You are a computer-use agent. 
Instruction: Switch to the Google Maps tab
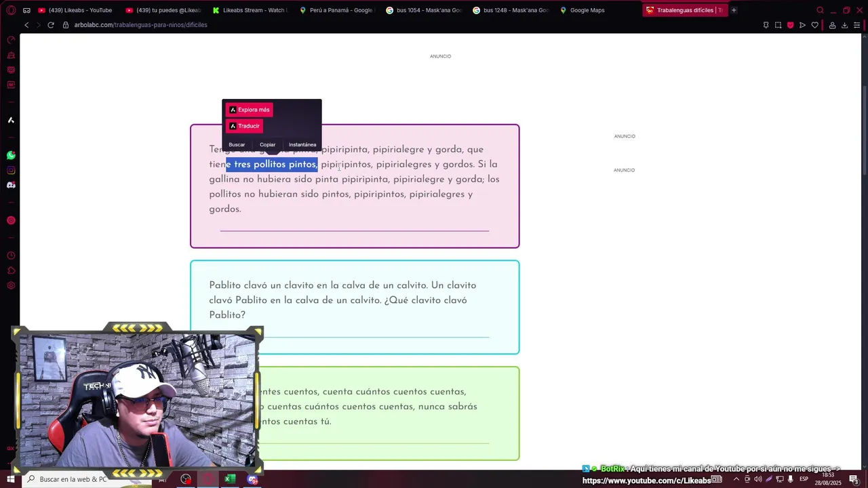coord(597,10)
